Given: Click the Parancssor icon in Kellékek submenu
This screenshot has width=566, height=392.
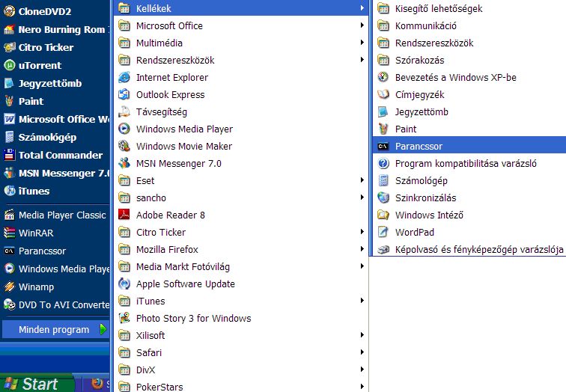Looking at the screenshot, I should [x=383, y=146].
